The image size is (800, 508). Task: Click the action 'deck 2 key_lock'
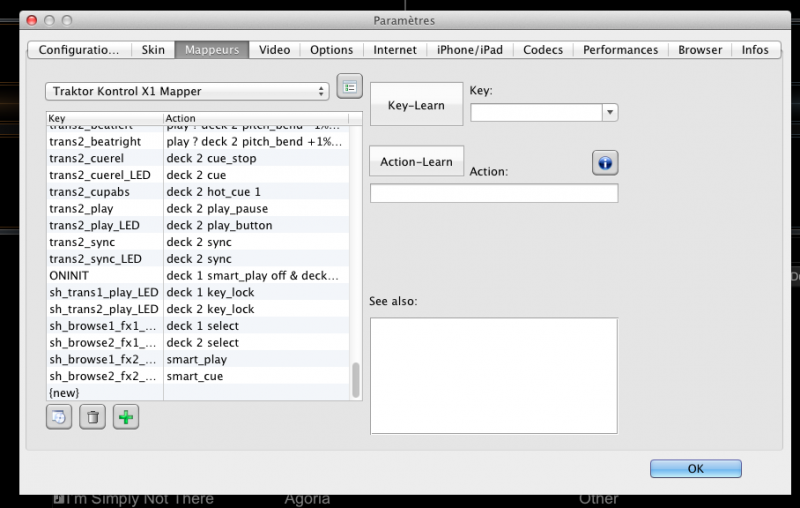click(210, 309)
